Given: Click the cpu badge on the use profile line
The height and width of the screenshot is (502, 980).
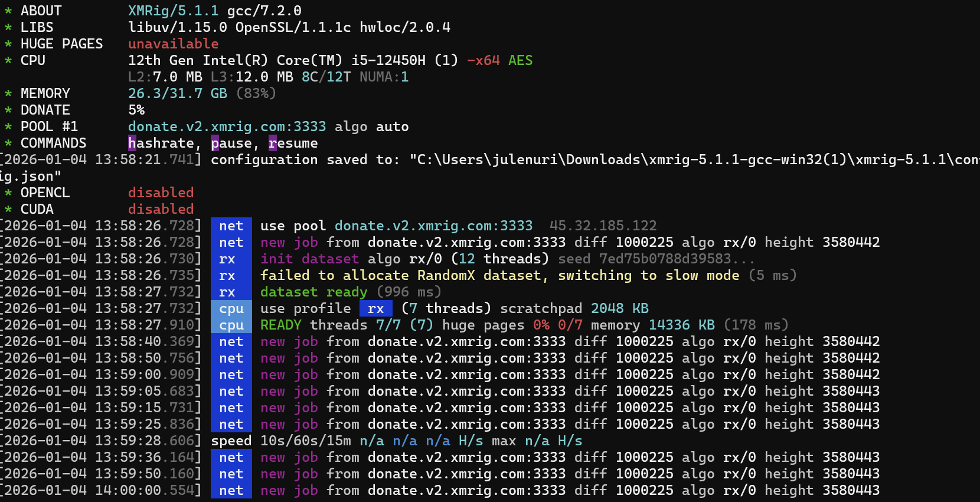Looking at the screenshot, I should pos(231,309).
